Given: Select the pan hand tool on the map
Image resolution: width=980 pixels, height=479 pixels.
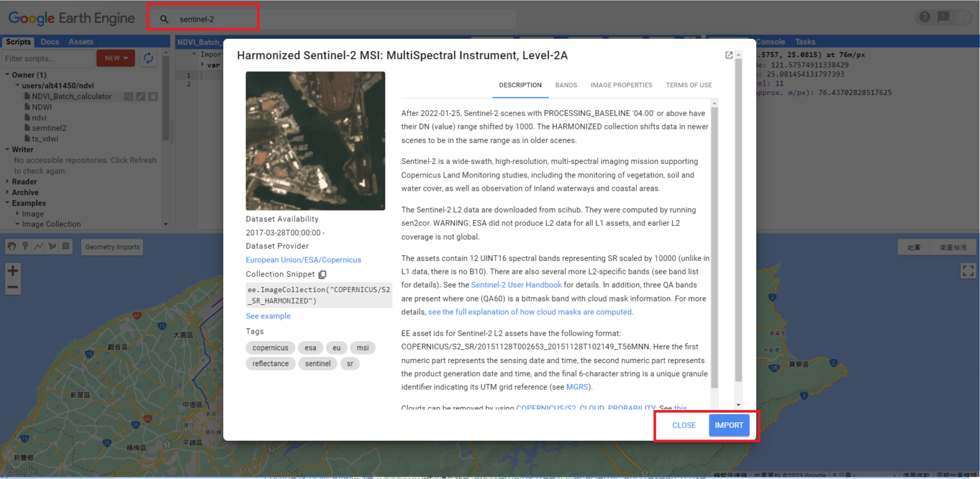Looking at the screenshot, I should coord(11,246).
